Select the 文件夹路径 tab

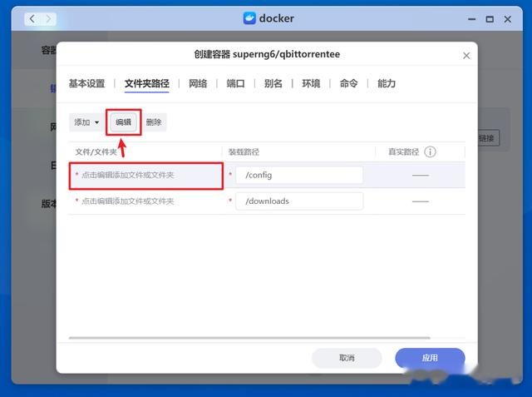pos(146,83)
